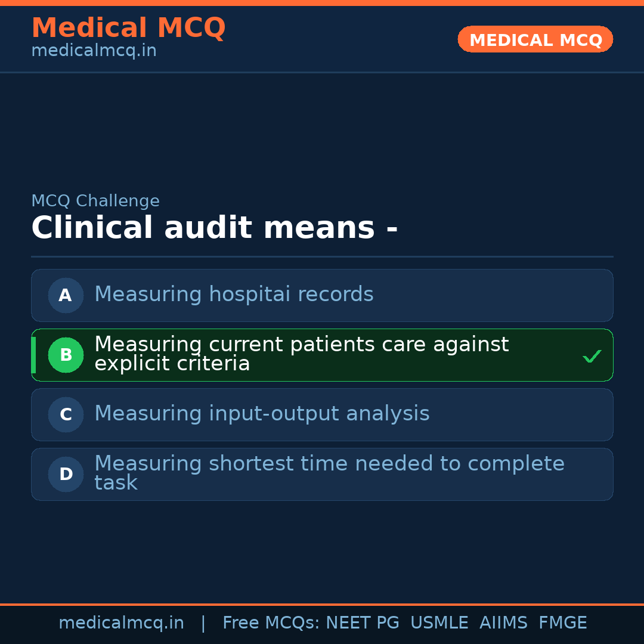644x644 pixels.
Task: Pick the letter D option circle
Action: pos(66,474)
